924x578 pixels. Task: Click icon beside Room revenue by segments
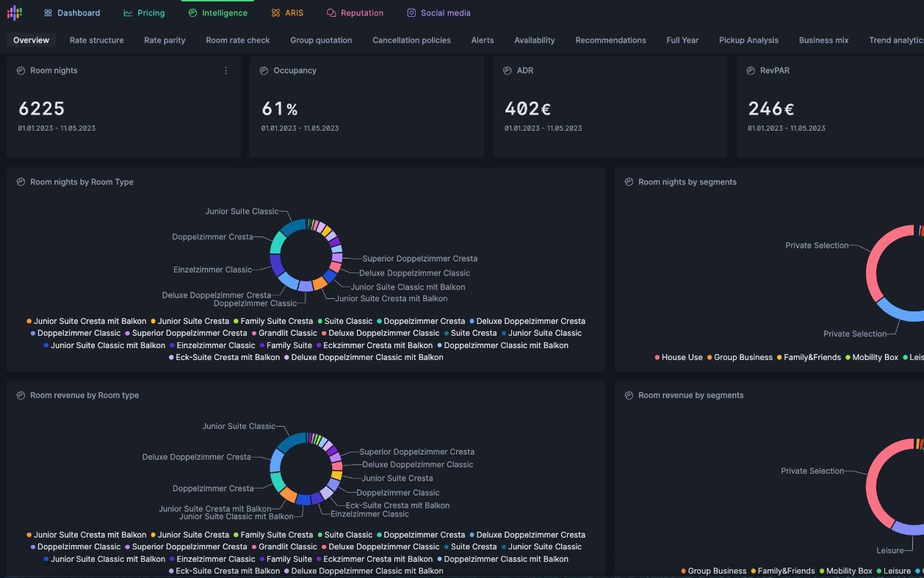[x=629, y=395]
